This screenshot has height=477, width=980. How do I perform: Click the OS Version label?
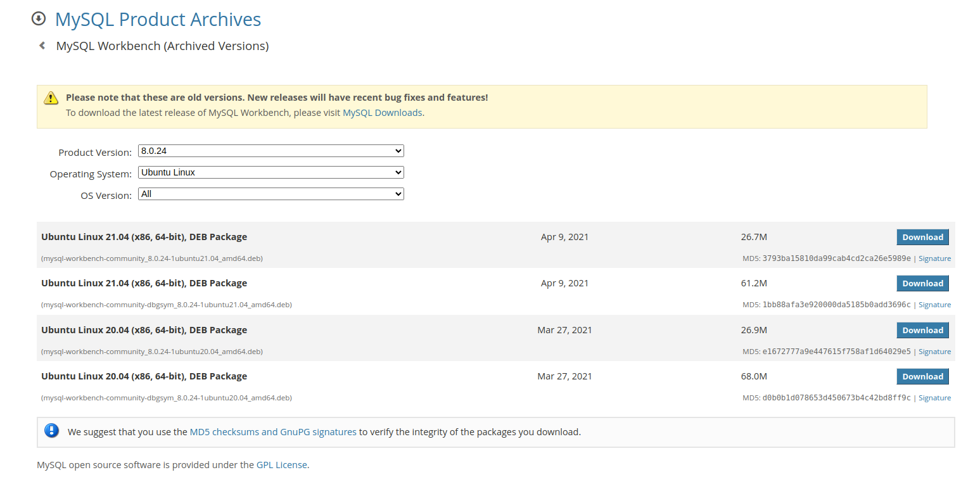click(106, 196)
